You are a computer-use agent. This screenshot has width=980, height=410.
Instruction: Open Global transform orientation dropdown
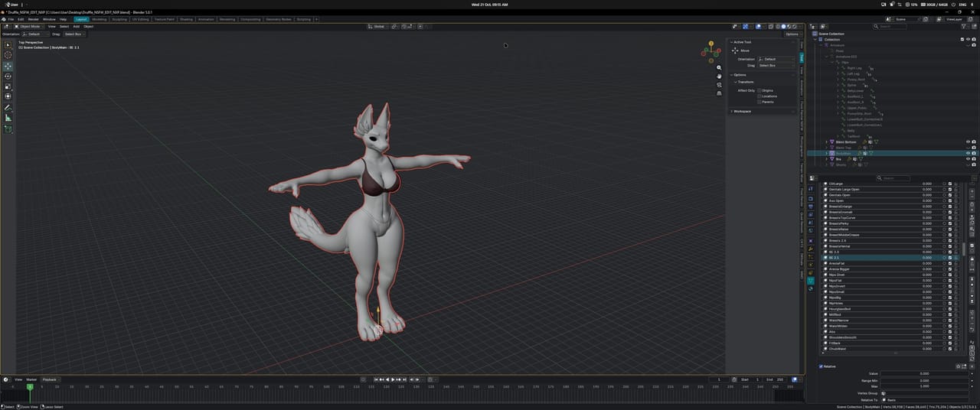pyautogui.click(x=378, y=26)
